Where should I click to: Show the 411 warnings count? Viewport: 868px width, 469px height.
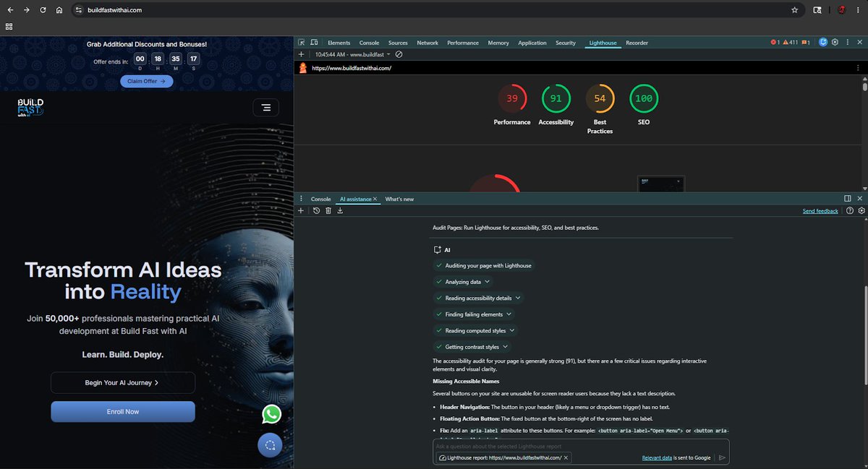(x=791, y=43)
